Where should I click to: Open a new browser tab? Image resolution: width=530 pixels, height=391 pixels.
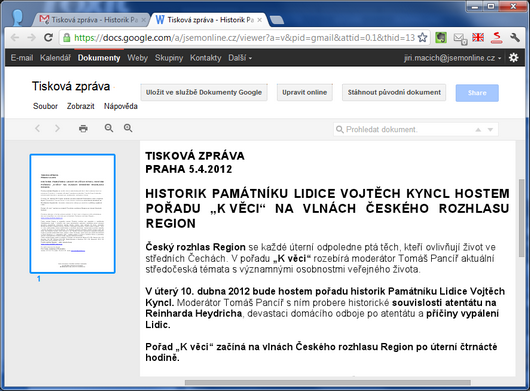[277, 20]
